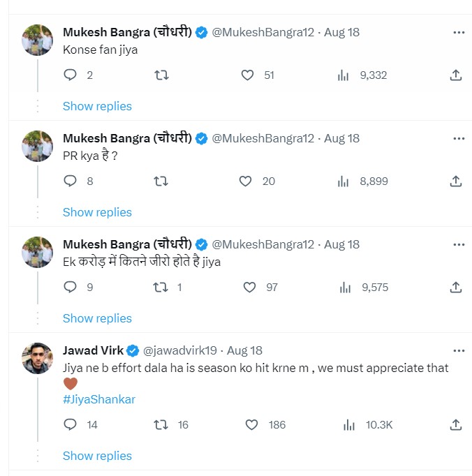Like the "PR kya है ?" tweet
472x476 pixels.
tap(246, 181)
